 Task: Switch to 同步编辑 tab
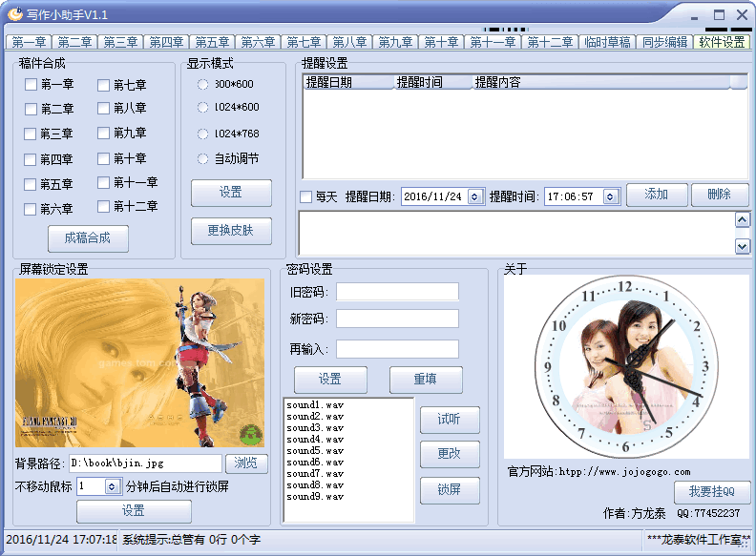[x=664, y=42]
